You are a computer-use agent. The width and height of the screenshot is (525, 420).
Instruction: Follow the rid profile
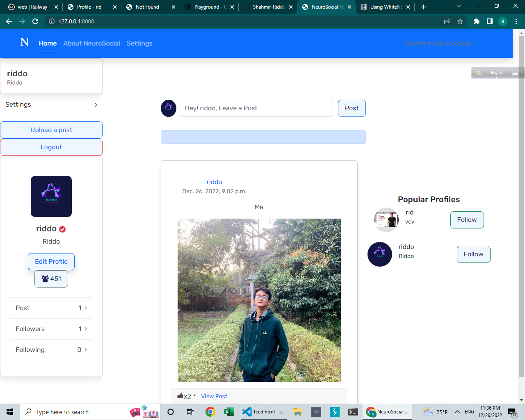coord(467,220)
